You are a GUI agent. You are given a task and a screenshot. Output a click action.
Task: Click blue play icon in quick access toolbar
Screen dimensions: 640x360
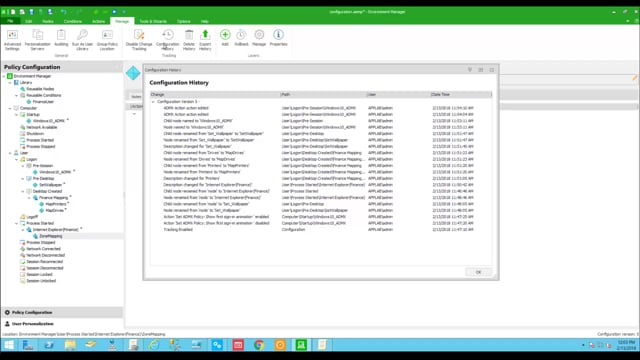(114, 12)
